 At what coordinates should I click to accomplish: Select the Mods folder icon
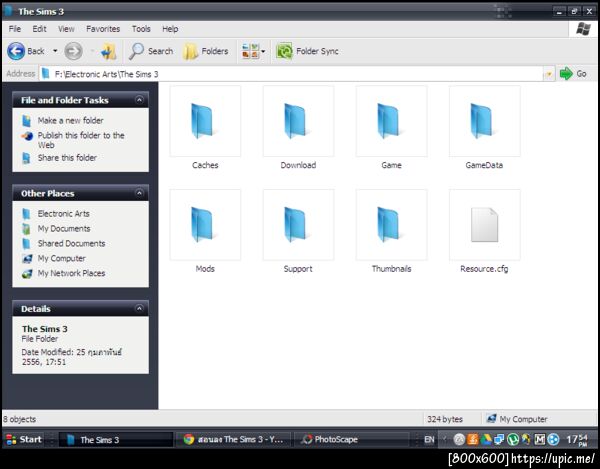click(205, 225)
